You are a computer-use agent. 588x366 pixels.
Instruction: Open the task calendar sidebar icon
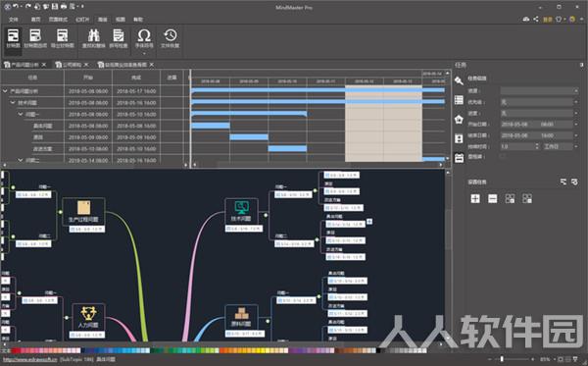click(459, 158)
